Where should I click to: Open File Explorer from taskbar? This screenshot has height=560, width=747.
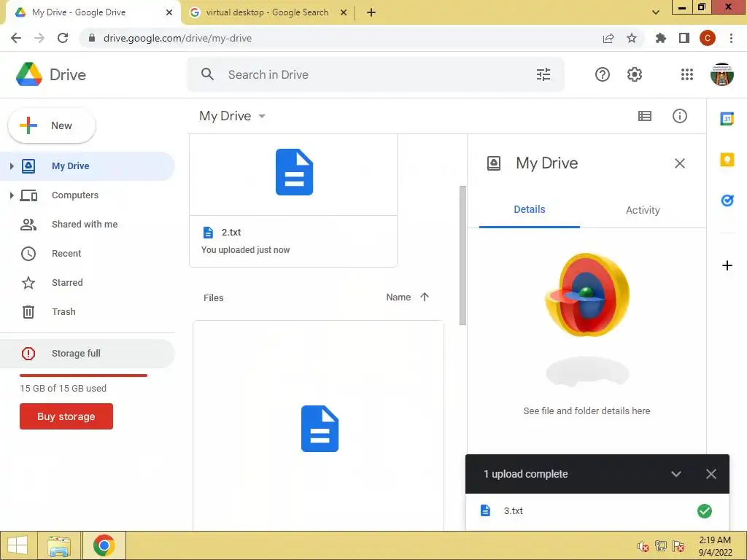coord(59,545)
